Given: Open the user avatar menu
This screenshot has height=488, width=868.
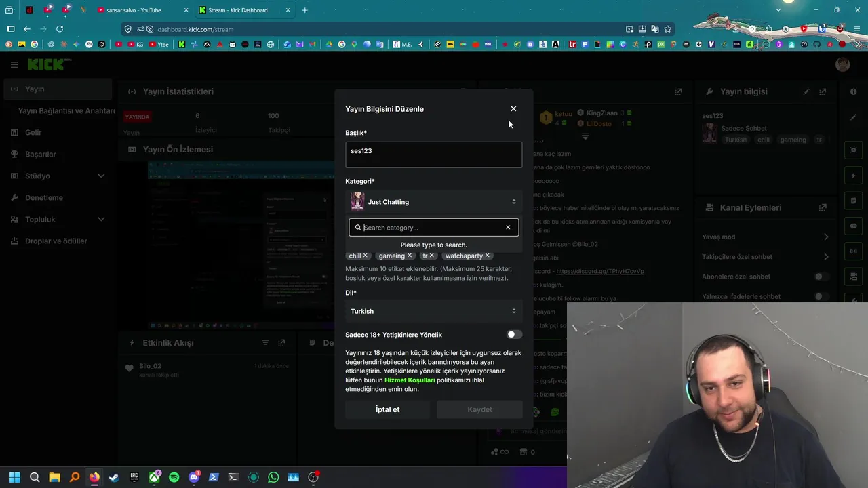Looking at the screenshot, I should point(843,64).
